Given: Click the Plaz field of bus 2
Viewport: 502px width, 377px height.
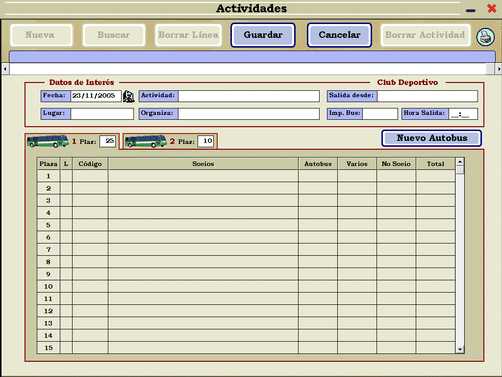Looking at the screenshot, I should pyautogui.click(x=206, y=141).
